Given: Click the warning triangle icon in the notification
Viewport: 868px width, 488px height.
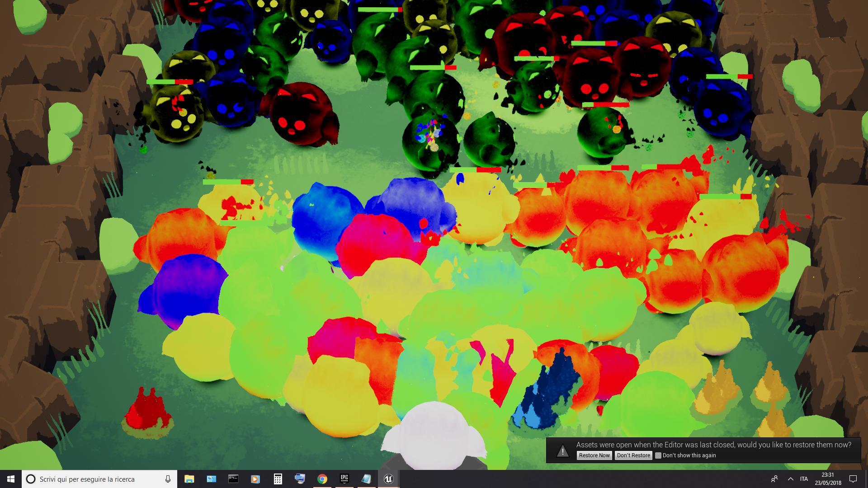Looking at the screenshot, I should coord(562,450).
